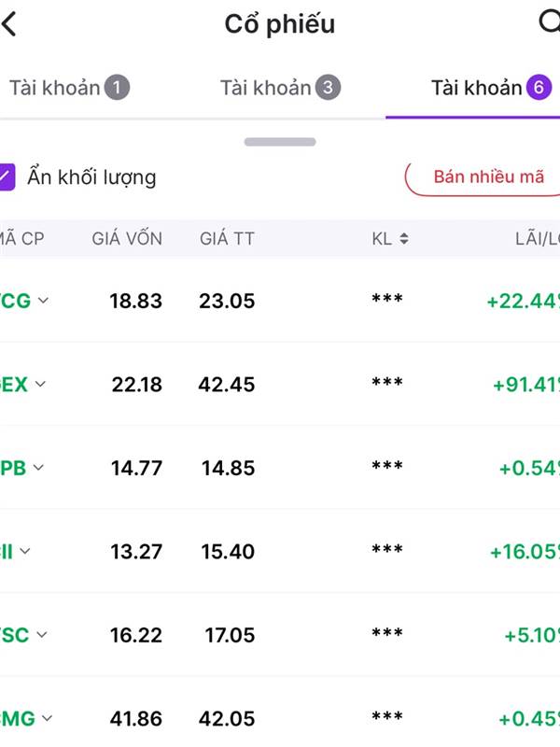Expand the stock row priced 42.45
The height and width of the screenshot is (747, 560).
pyautogui.click(x=40, y=384)
